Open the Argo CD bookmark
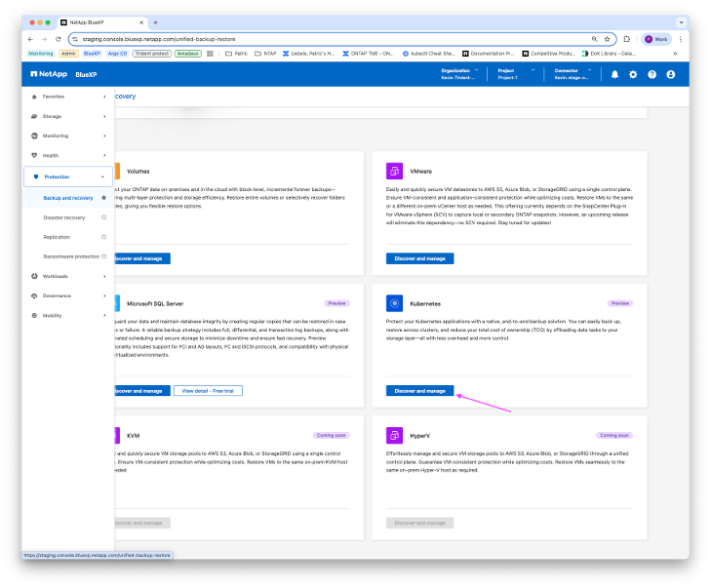711x588 pixels. pos(117,54)
